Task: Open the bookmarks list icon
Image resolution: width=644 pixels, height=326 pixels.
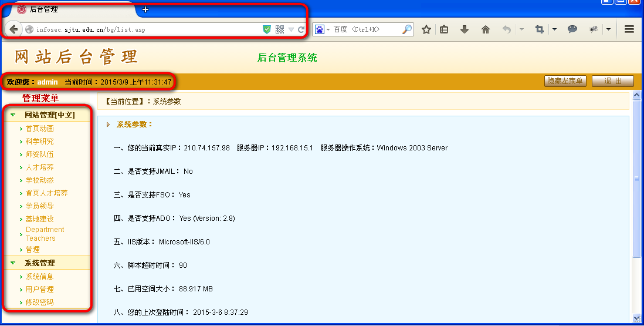Action: (x=444, y=29)
